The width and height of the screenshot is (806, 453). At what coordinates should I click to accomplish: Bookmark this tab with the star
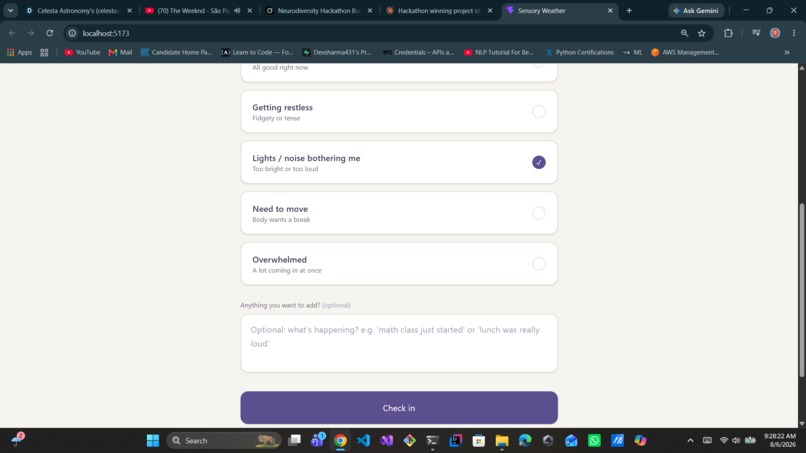(x=702, y=33)
